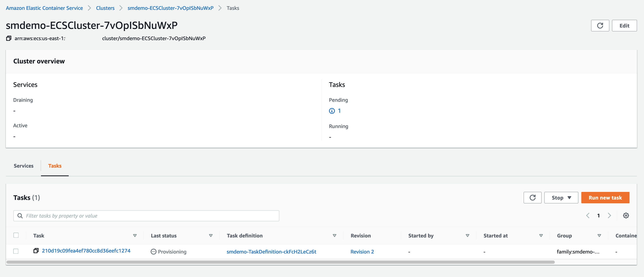
Task: Click the Draining label under Services
Action: [23, 100]
